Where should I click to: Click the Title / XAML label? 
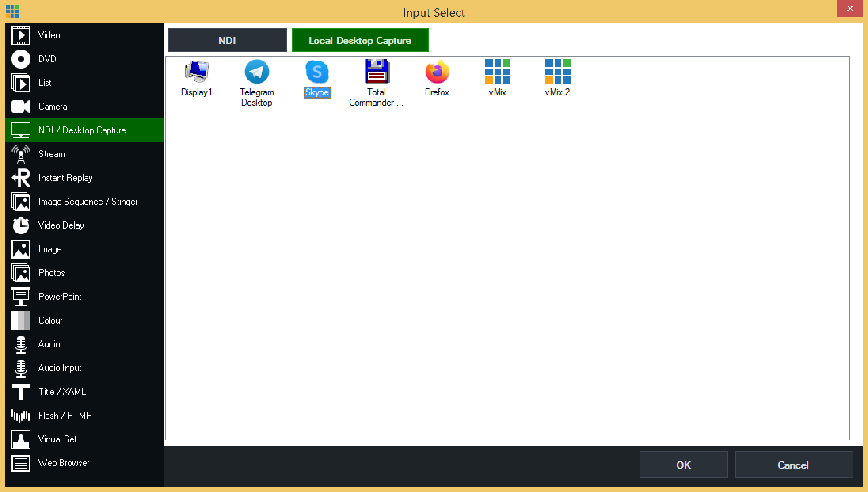click(x=62, y=392)
